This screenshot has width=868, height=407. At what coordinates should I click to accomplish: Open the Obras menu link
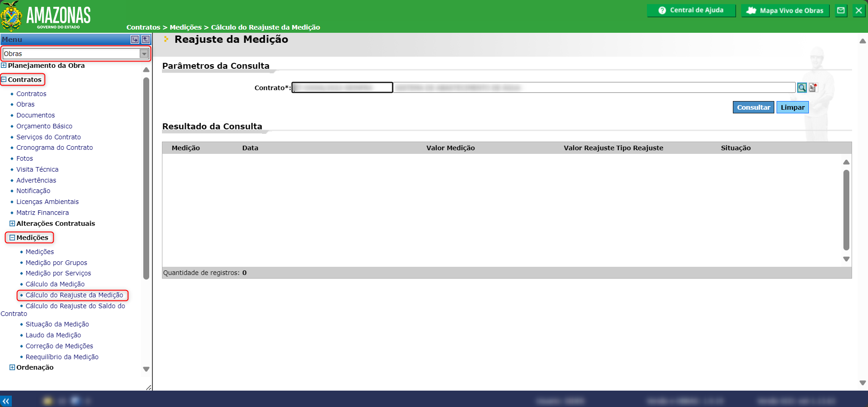(25, 104)
